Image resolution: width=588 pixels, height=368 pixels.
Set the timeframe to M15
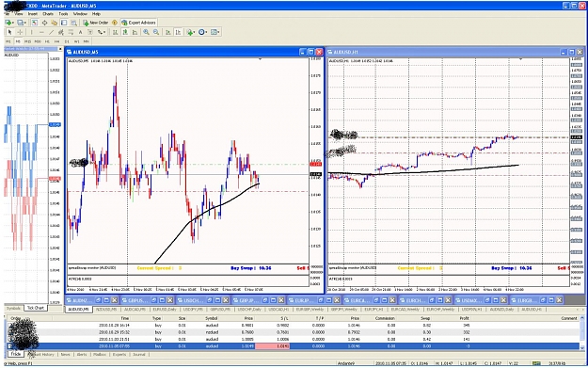pos(27,41)
